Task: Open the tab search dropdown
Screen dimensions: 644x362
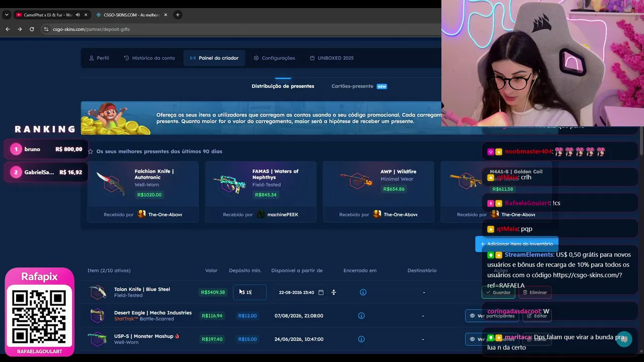Action: coord(7,15)
